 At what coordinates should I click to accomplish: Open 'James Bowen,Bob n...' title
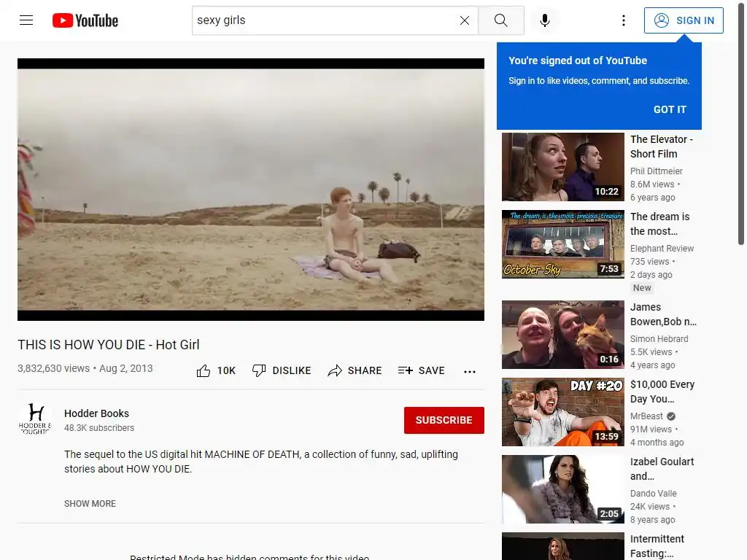point(663,314)
